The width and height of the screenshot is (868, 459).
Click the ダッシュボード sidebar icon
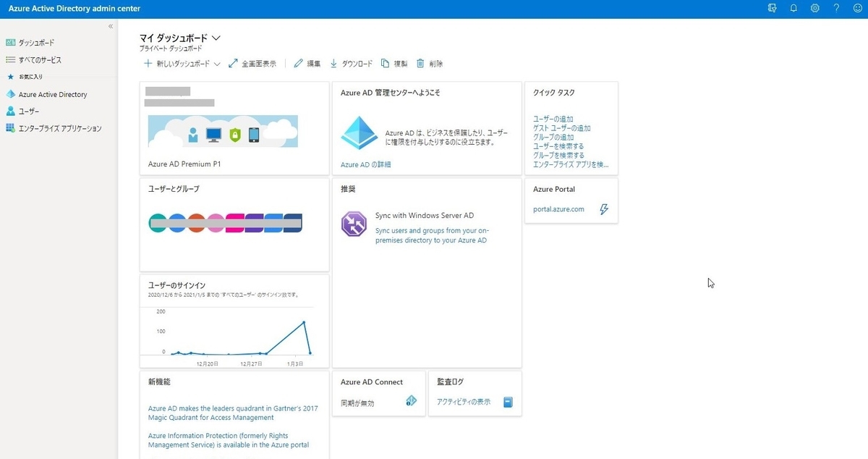(x=10, y=43)
